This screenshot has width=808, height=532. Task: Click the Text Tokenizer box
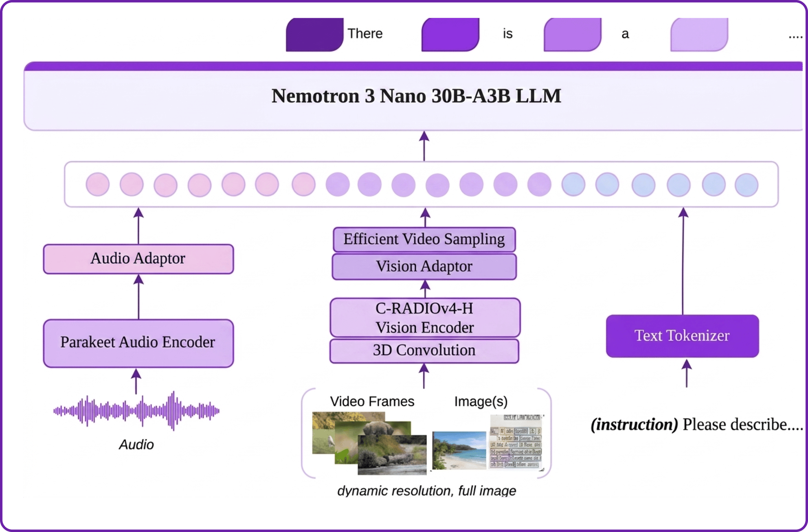(683, 336)
